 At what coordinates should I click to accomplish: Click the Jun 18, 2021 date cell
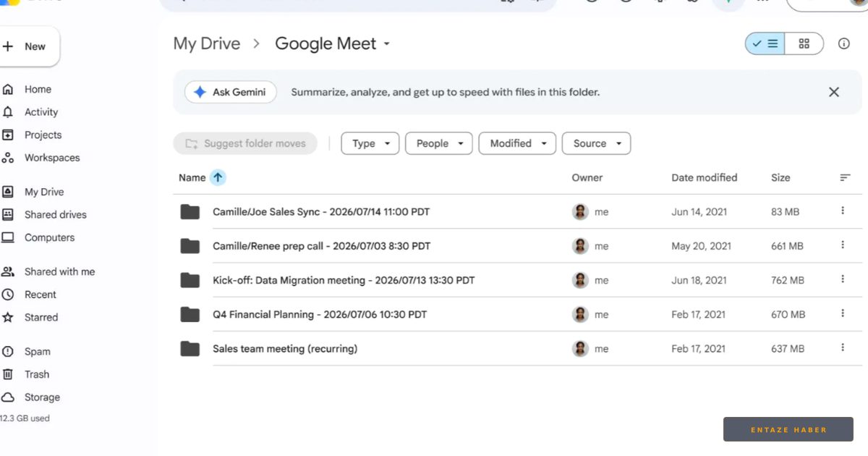pos(699,280)
